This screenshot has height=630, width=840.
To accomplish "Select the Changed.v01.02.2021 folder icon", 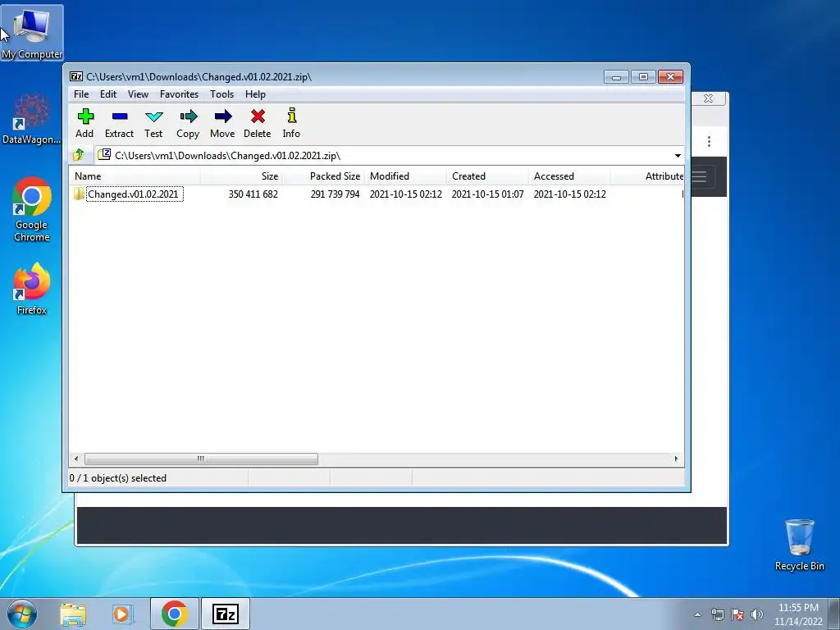I will point(79,194).
